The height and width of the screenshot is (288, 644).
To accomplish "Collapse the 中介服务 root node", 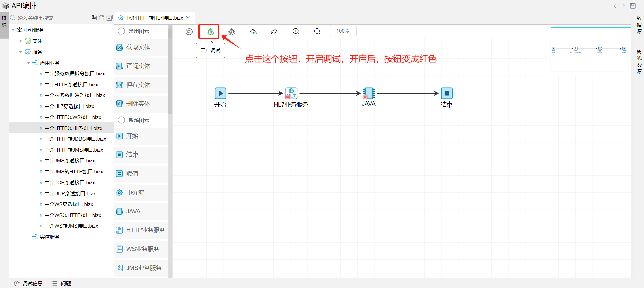I will (13, 30).
